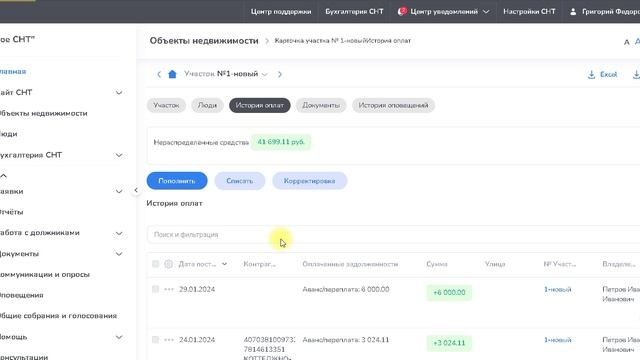Click Объекты недвижимости breadcrumb title

point(204,41)
